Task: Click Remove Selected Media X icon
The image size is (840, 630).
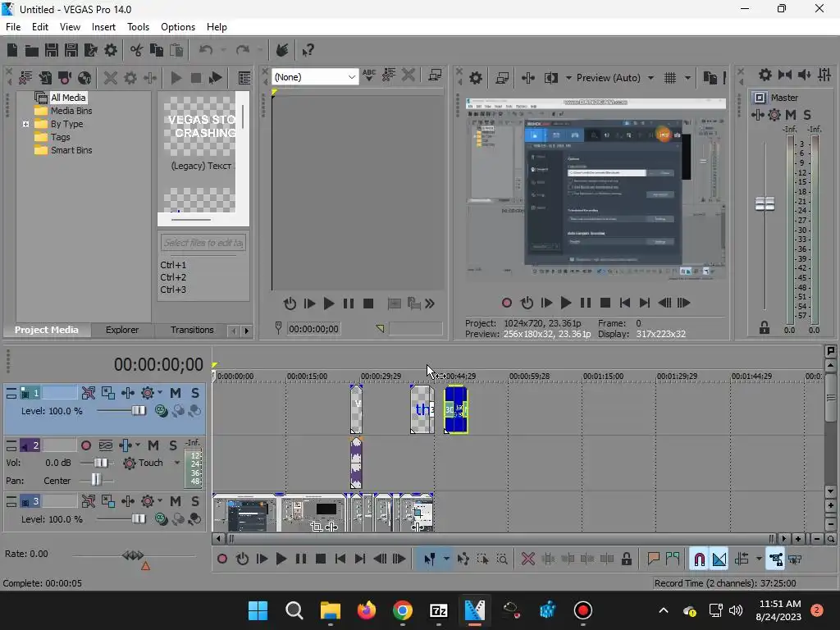Action: 111,78
